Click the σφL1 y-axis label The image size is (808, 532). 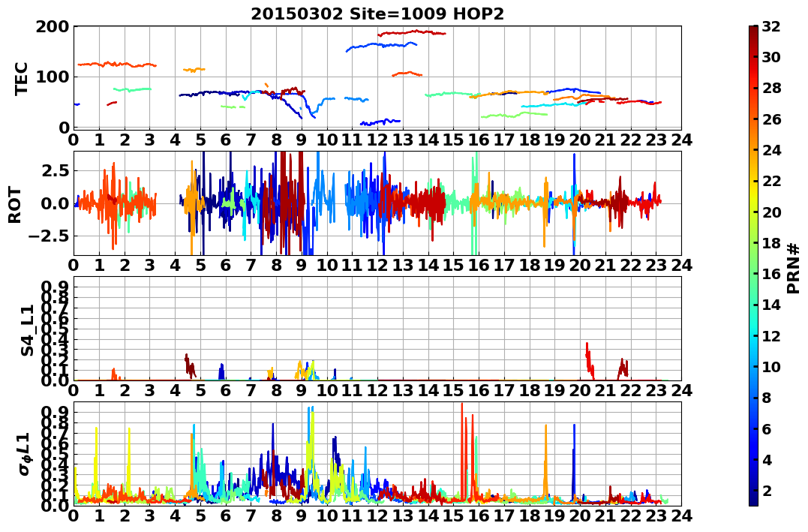[x=25, y=454]
